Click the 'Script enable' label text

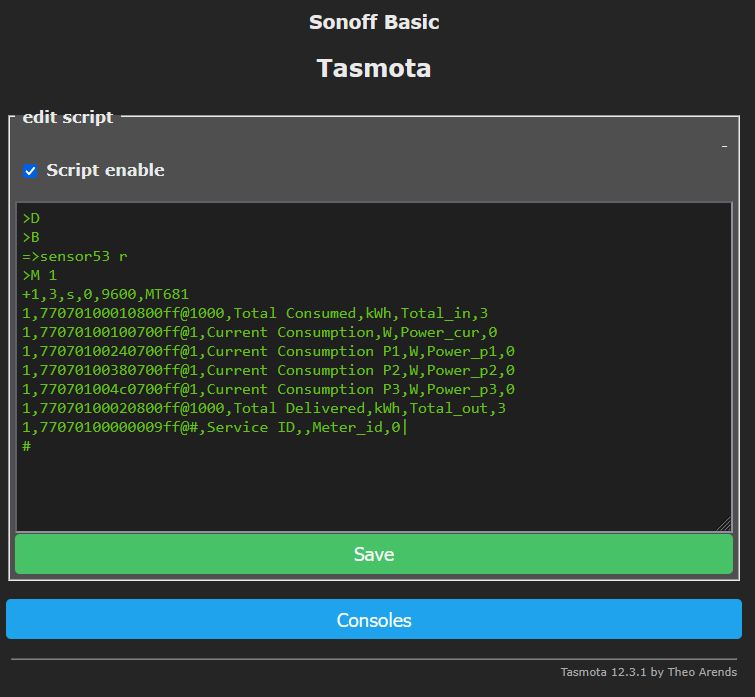[105, 170]
